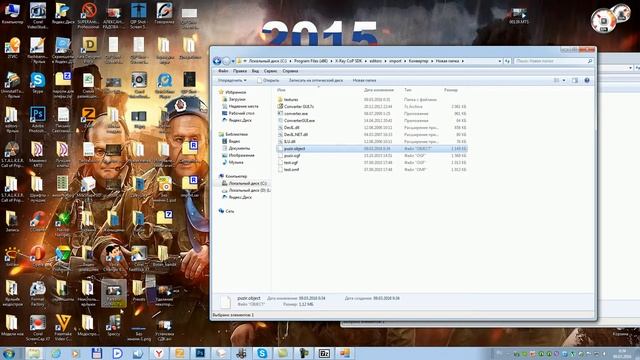Open the Правка menu

pyautogui.click(x=240, y=71)
